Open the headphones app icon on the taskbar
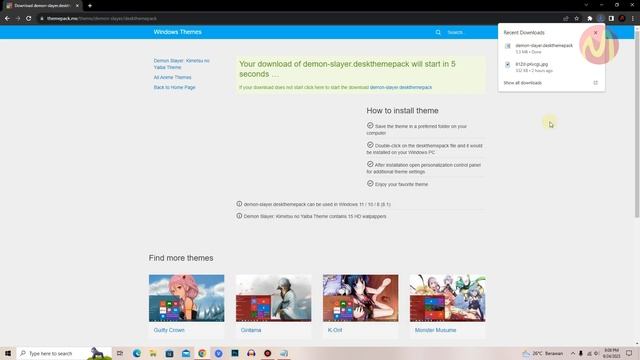This screenshot has width=640, height=360. 251,353
